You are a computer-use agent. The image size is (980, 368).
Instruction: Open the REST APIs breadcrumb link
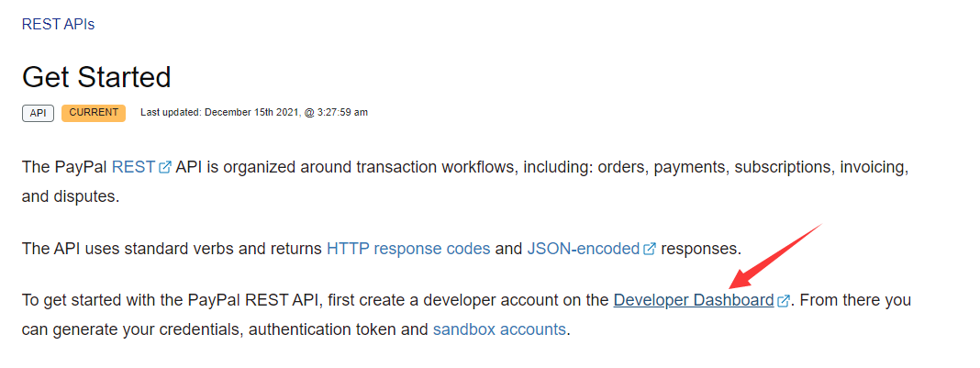coord(58,24)
